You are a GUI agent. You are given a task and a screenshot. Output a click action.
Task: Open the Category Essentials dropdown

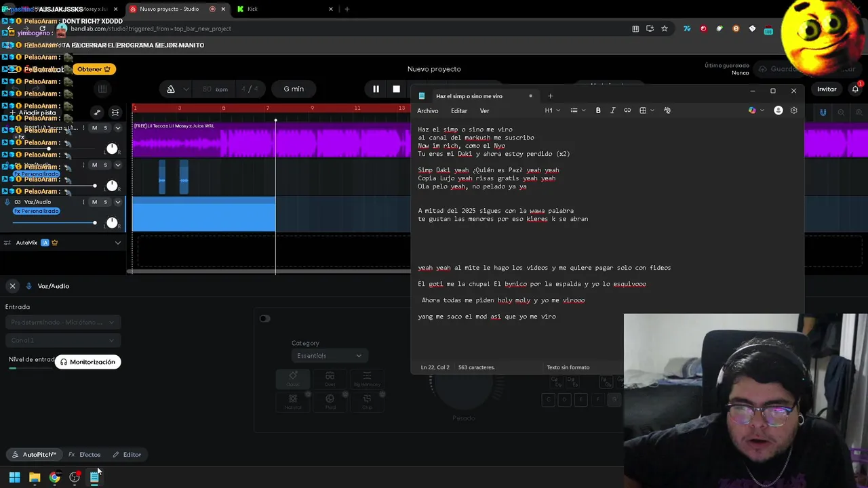pos(329,356)
